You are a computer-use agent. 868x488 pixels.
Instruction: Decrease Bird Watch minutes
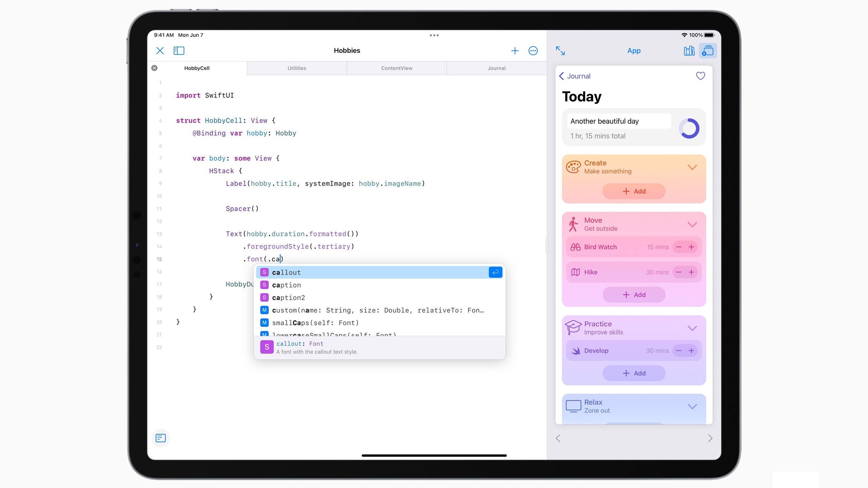pyautogui.click(x=678, y=247)
